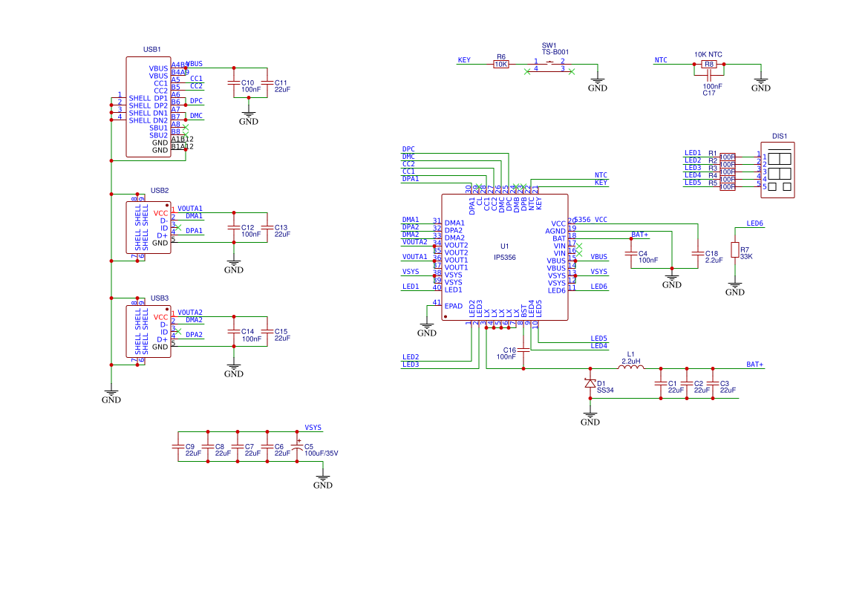Click the C14 100nF capacitor symbol
The width and height of the screenshot is (868, 614).
(234, 332)
